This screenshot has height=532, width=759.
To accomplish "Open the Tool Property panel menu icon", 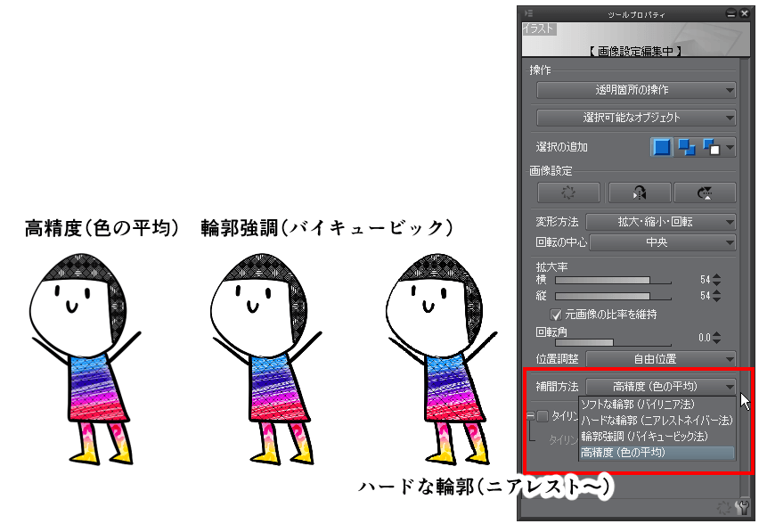I will tap(528, 13).
